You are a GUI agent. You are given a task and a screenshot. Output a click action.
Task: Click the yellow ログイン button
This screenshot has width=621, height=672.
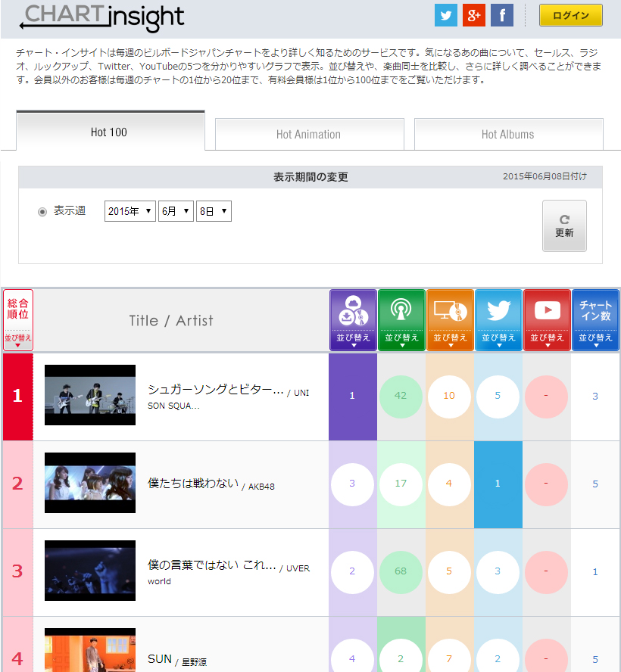(571, 15)
